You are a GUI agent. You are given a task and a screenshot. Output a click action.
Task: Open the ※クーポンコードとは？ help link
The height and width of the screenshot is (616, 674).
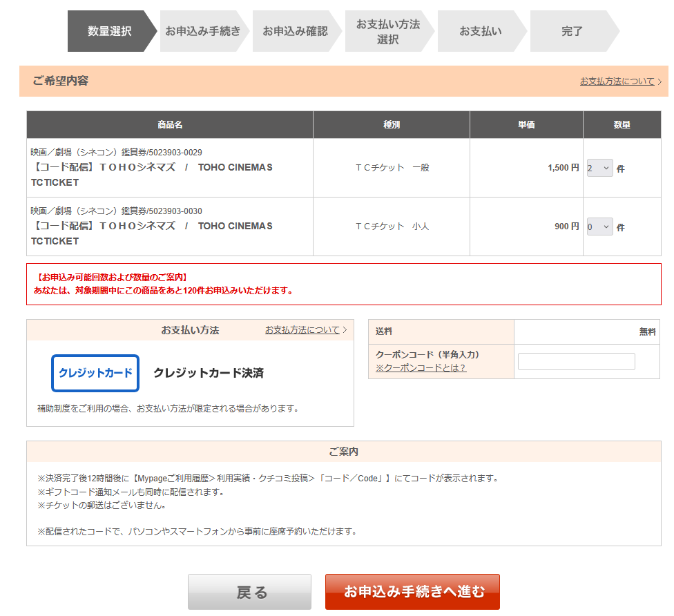421,367
